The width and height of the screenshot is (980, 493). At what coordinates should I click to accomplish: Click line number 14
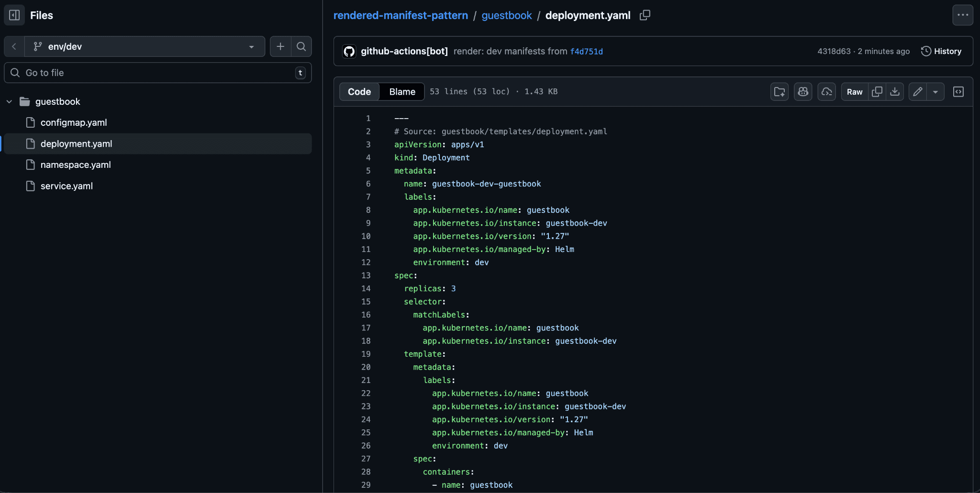point(366,288)
